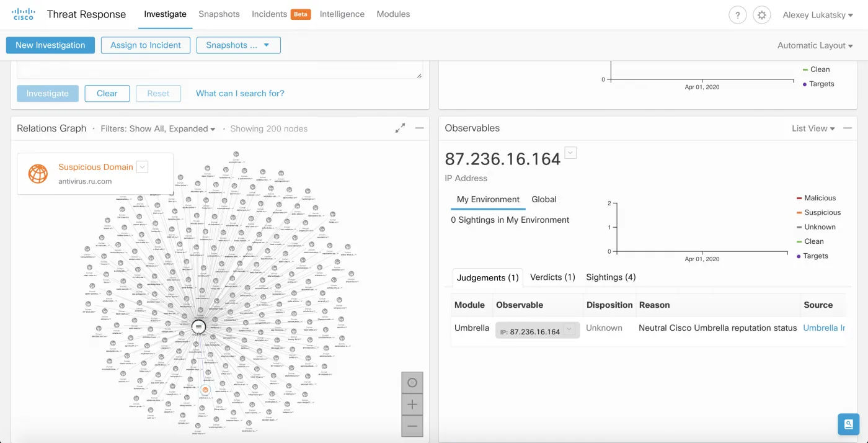The image size is (868, 443).
Task: Select the orange suspicious domain node
Action: [205, 390]
